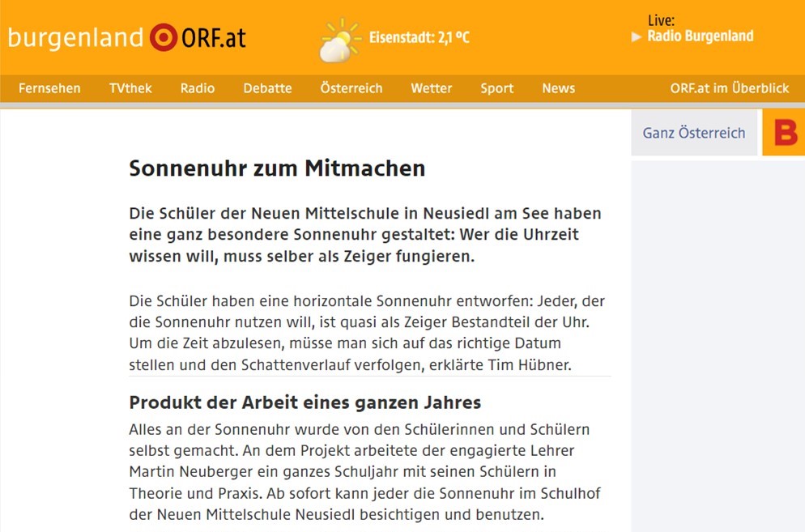The width and height of the screenshot is (805, 532).
Task: Open the Radio Burgenland live stream link
Action: pyautogui.click(x=699, y=36)
